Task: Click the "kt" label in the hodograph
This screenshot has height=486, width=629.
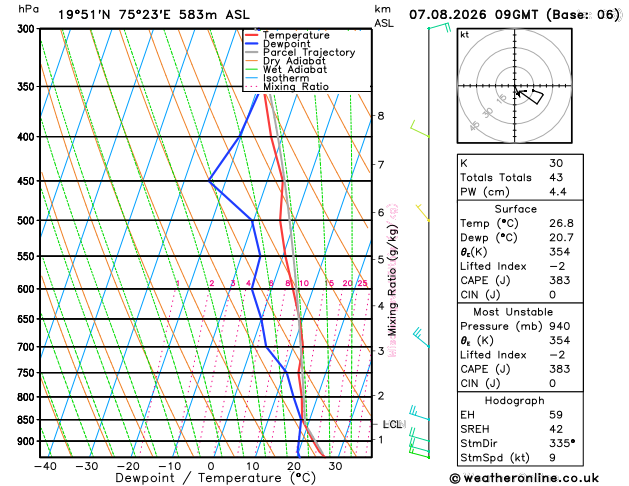Action: pos(465,35)
